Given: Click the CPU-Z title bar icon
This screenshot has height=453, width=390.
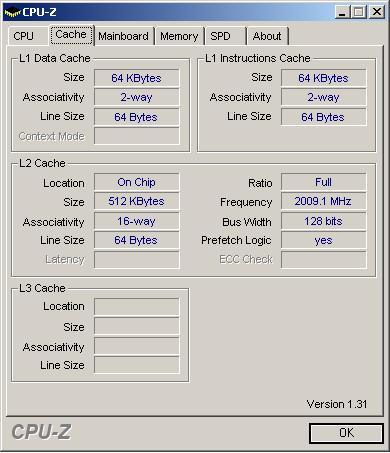Looking at the screenshot, I should (x=12, y=13).
